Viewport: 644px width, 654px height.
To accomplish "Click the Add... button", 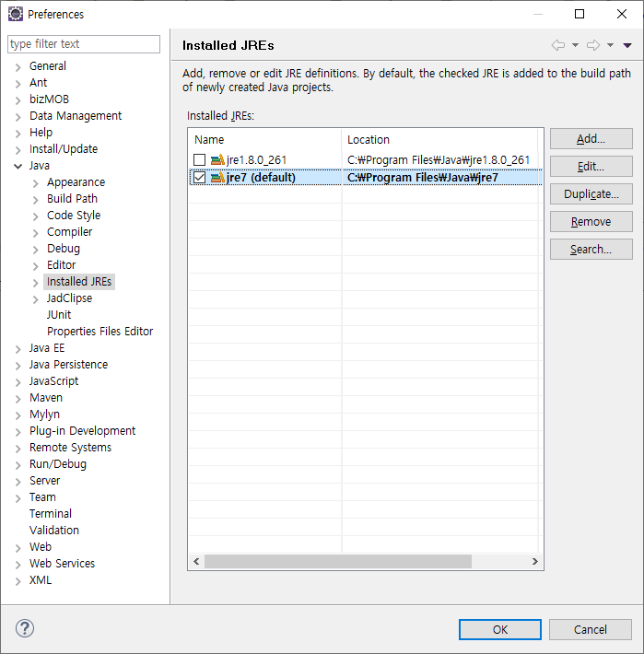I will 591,139.
